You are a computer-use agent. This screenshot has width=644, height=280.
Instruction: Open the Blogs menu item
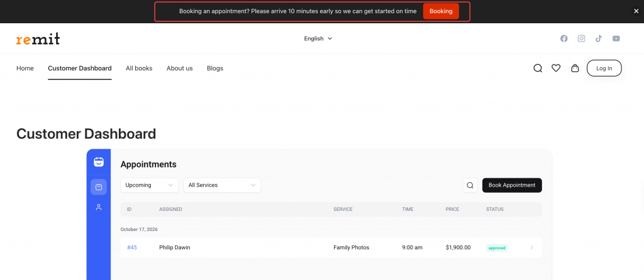(215, 68)
